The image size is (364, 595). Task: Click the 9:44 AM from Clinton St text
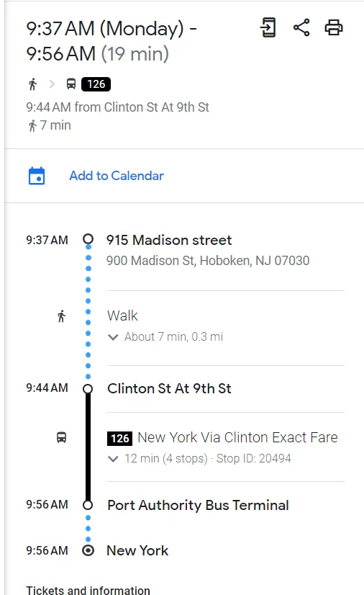tap(117, 107)
